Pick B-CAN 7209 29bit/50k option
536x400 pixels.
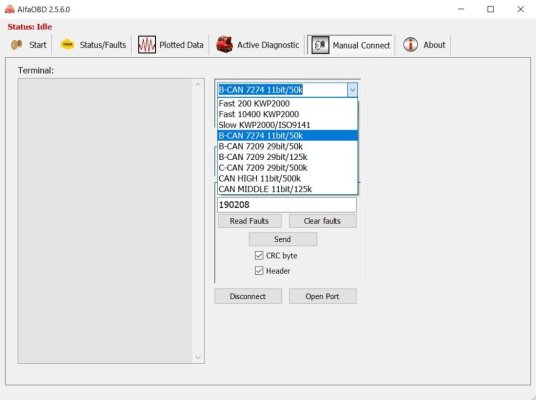click(287, 146)
